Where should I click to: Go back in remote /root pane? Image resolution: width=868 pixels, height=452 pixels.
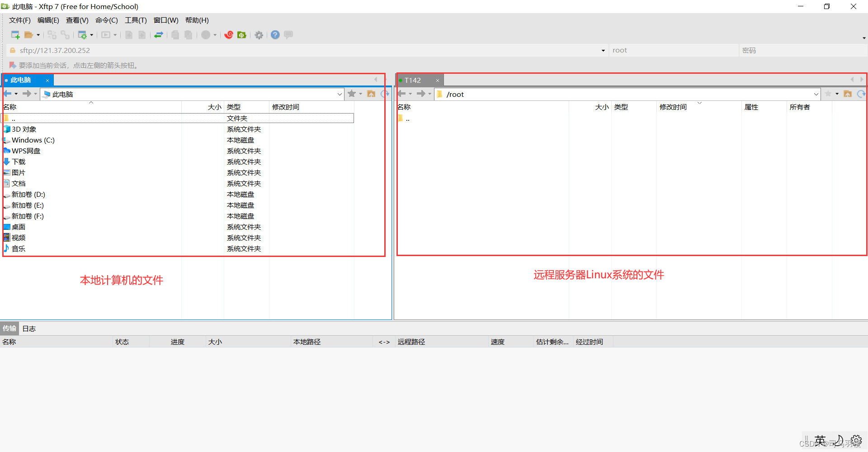tap(401, 94)
